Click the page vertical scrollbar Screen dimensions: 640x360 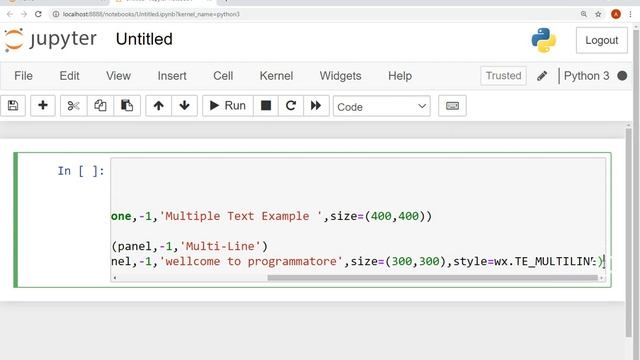(629, 233)
